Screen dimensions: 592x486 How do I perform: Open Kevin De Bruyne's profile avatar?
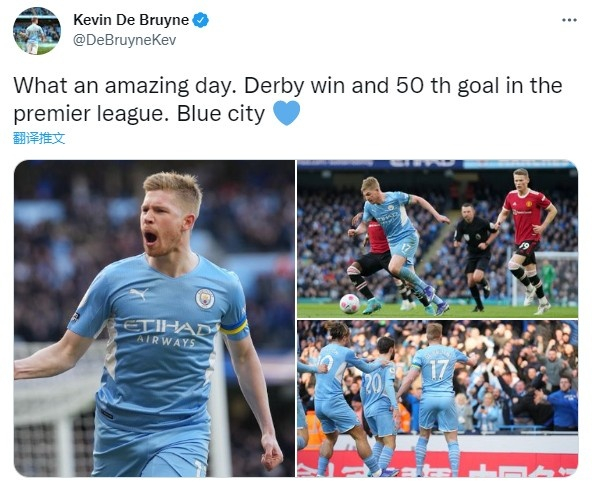click(37, 31)
